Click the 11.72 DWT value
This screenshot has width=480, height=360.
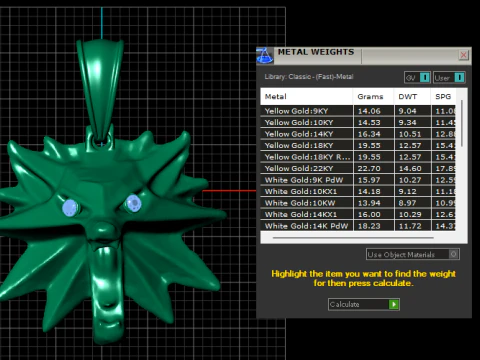click(x=410, y=226)
